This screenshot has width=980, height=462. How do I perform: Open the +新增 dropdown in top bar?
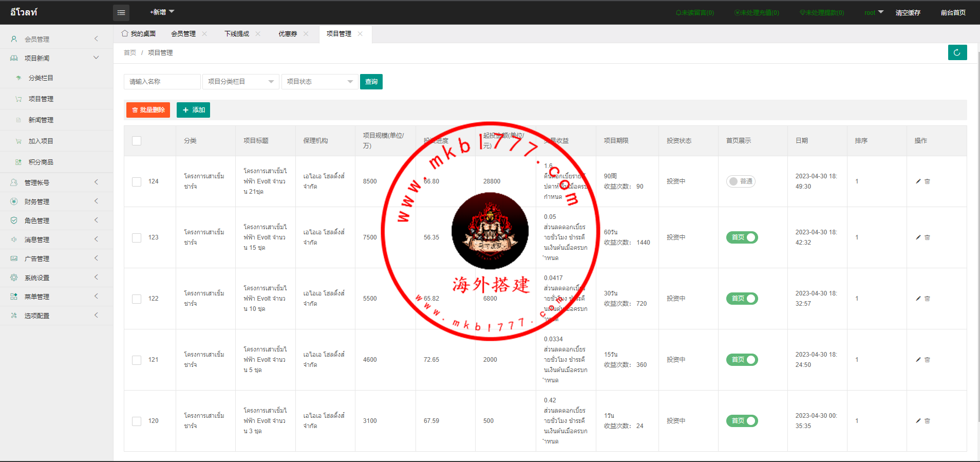[162, 12]
